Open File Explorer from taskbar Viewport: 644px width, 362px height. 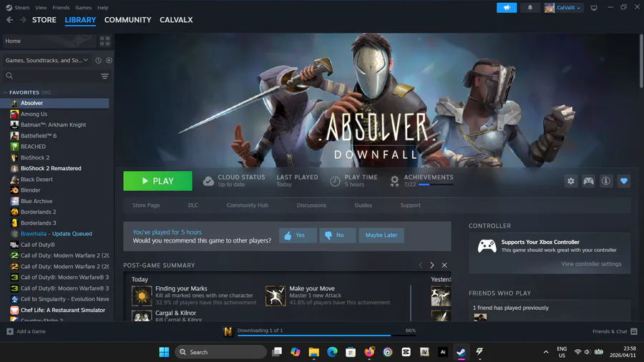[314, 352]
